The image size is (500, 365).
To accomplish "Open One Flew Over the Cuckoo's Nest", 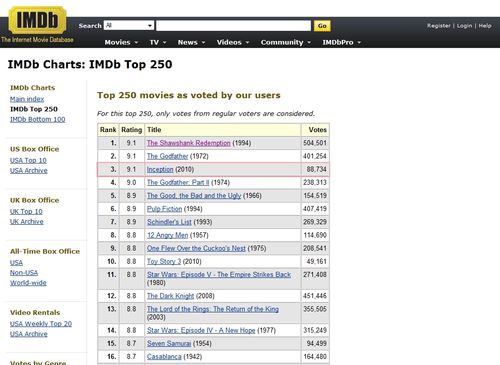I will (x=196, y=248).
